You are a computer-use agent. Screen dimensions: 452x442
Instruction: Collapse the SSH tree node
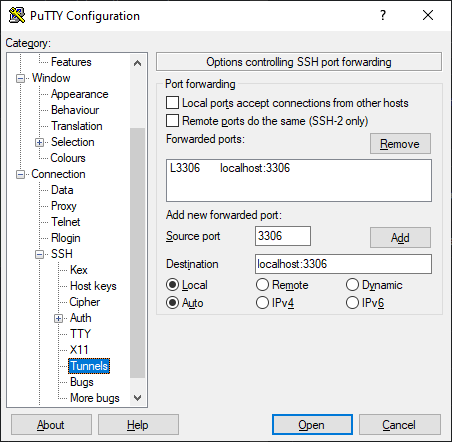pos(39,255)
